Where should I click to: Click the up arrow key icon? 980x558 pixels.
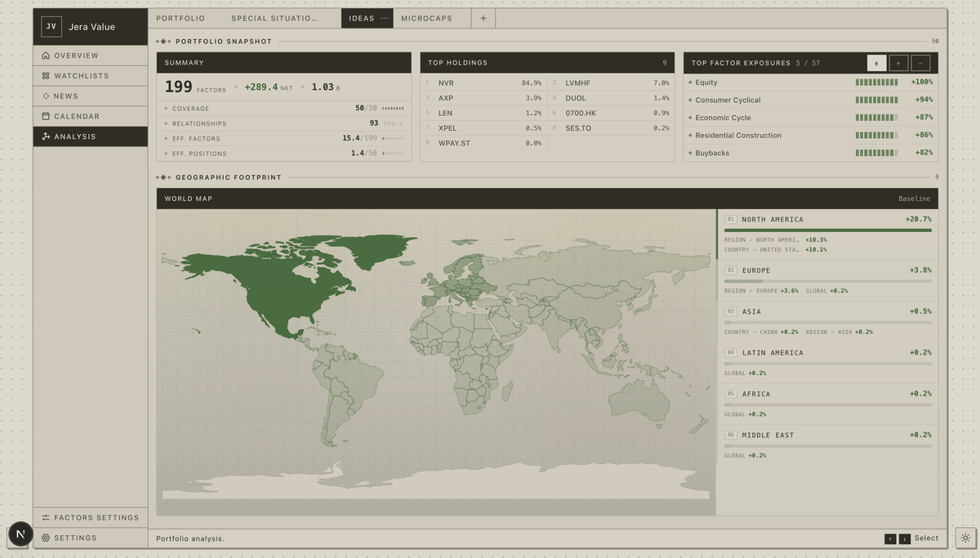890,538
